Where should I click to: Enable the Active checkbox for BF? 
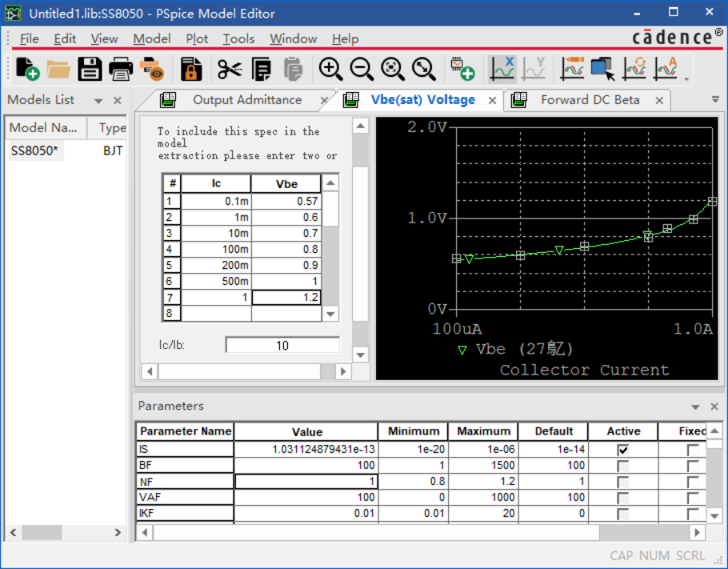coord(623,466)
